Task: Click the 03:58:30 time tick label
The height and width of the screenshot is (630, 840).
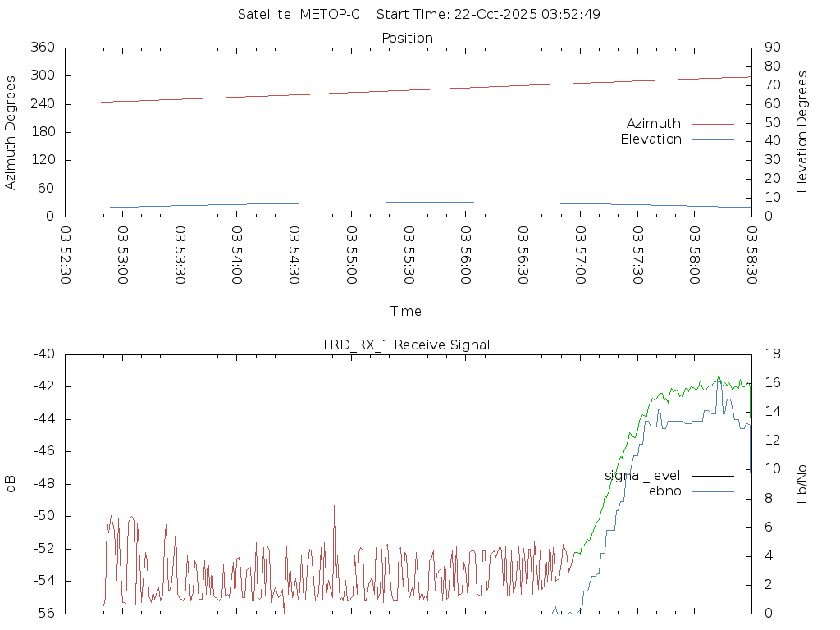Action: click(751, 255)
